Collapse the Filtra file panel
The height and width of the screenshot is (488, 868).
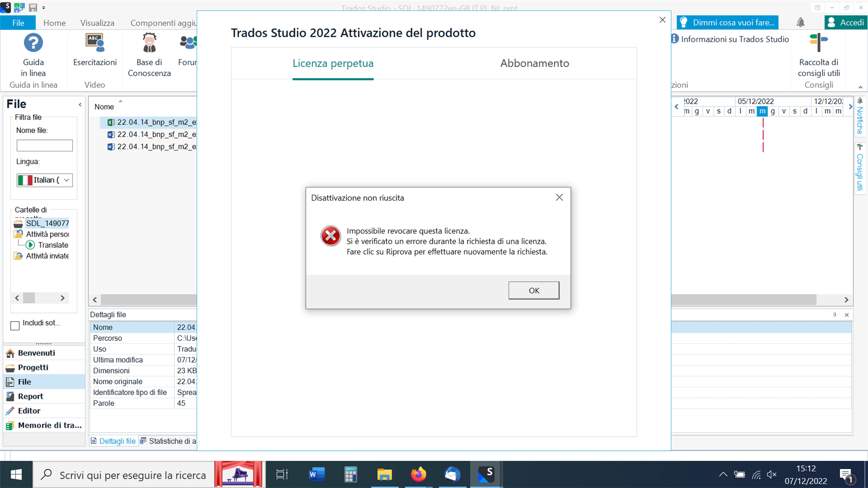(x=80, y=104)
